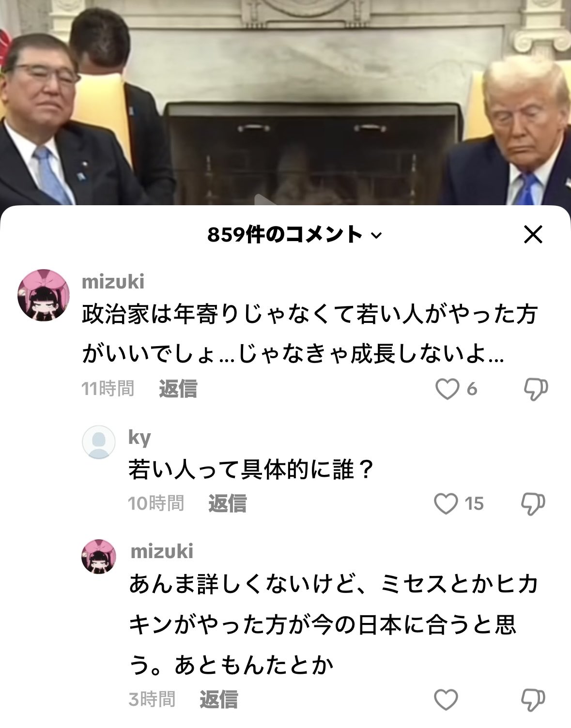This screenshot has height=728, width=571.
Task: Close the comments panel with X
Action: click(533, 235)
